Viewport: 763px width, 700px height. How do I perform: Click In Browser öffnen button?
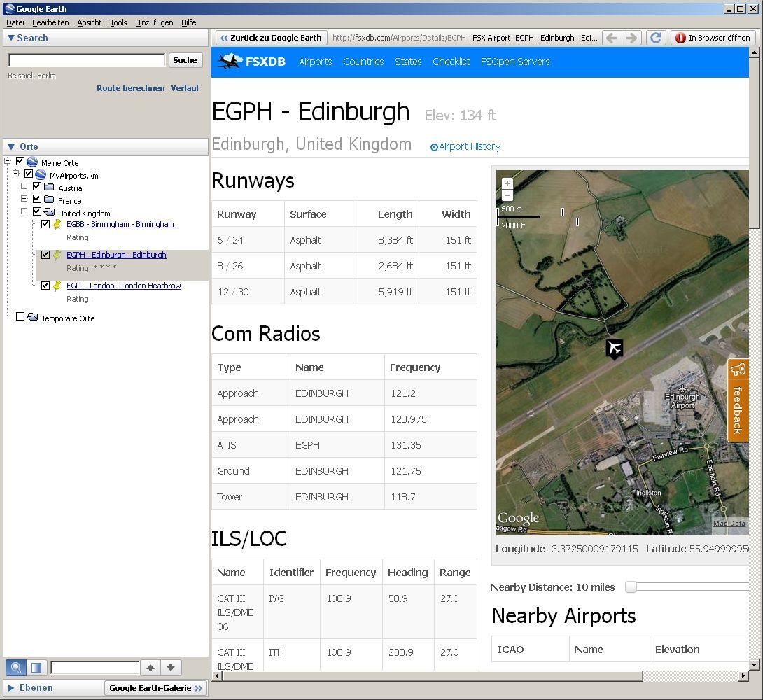[713, 38]
